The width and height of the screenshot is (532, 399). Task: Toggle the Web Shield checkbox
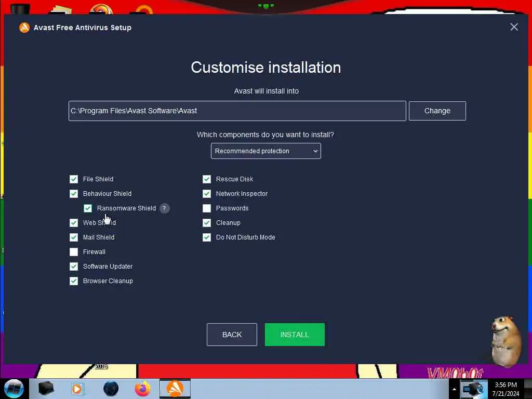click(74, 223)
